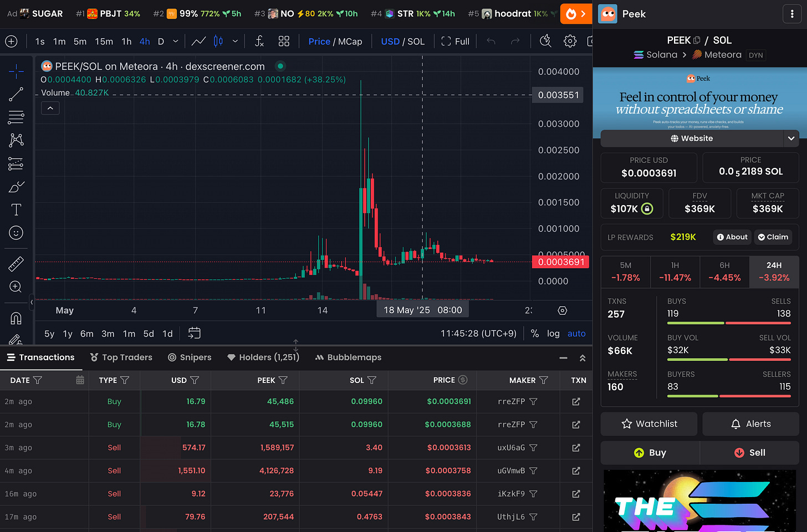
Task: Open the forecasting and measurement tools
Action: click(x=16, y=163)
